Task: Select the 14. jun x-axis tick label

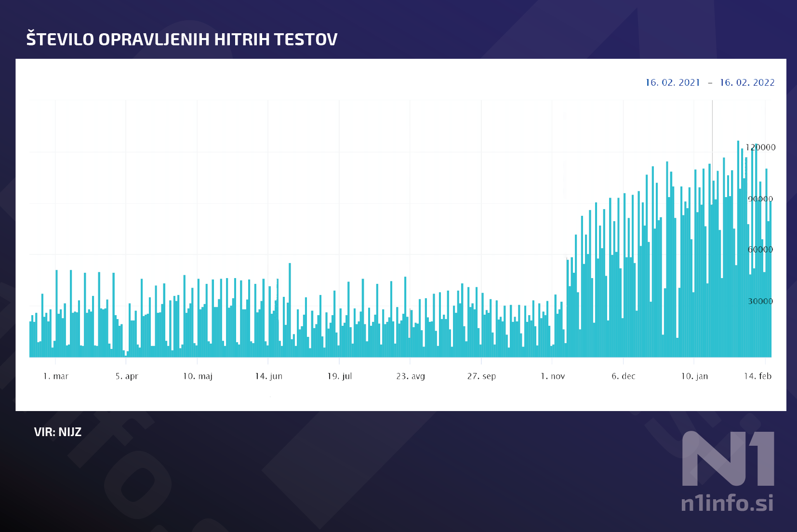Action: (x=269, y=376)
